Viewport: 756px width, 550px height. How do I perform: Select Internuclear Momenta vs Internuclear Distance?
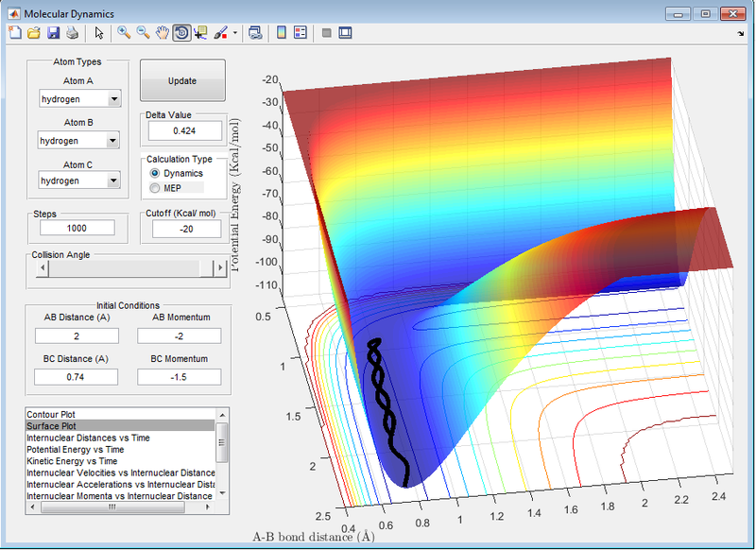click(120, 495)
